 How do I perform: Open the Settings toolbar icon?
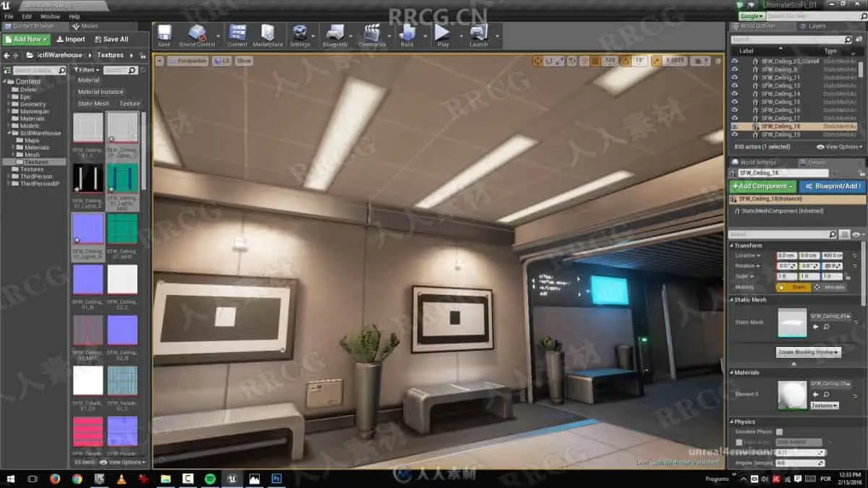[299, 35]
